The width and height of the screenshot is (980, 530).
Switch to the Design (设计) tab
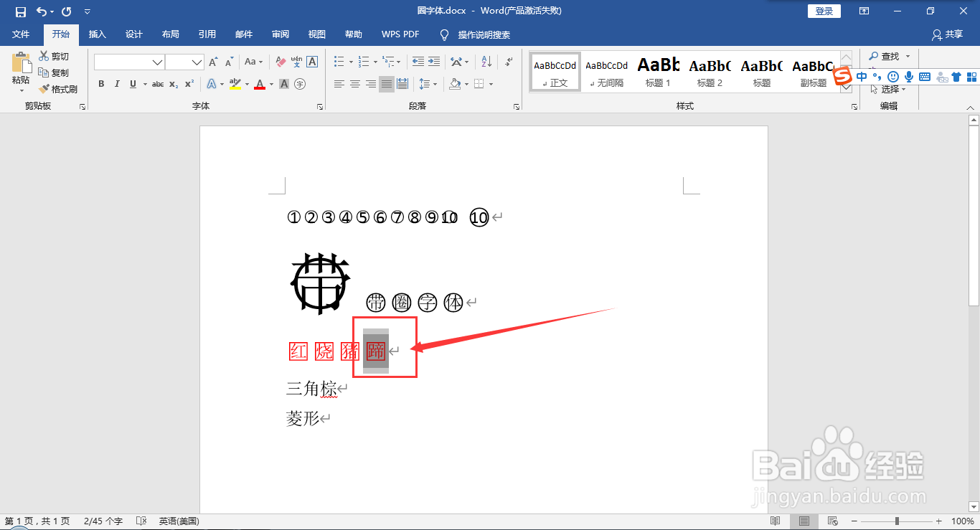pos(134,34)
